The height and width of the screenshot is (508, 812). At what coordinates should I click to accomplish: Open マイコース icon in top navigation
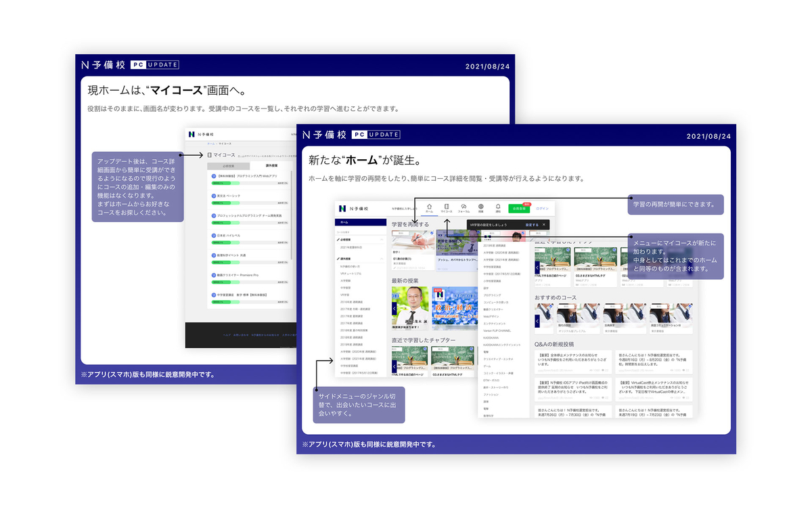(447, 207)
